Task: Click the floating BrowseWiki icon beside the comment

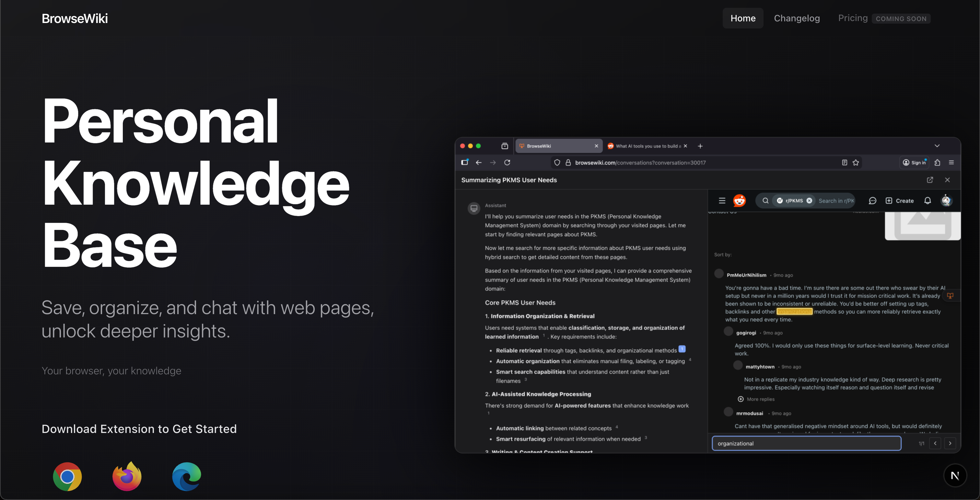Action: (950, 295)
